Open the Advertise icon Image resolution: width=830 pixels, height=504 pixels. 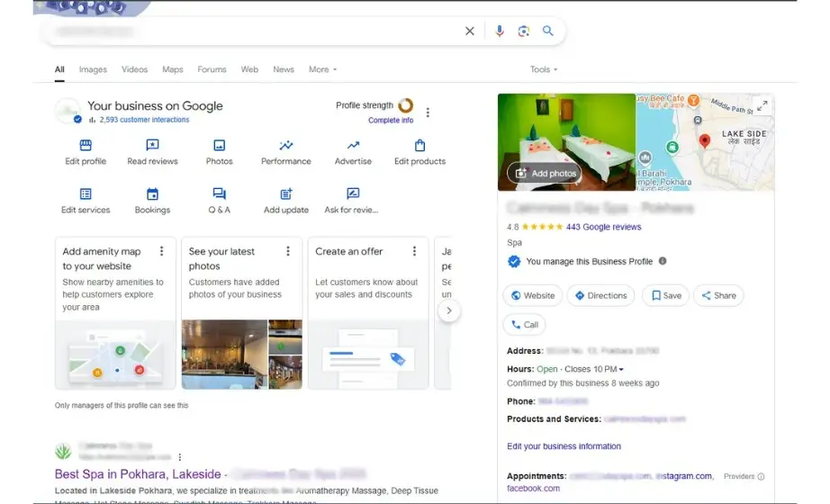tap(353, 146)
